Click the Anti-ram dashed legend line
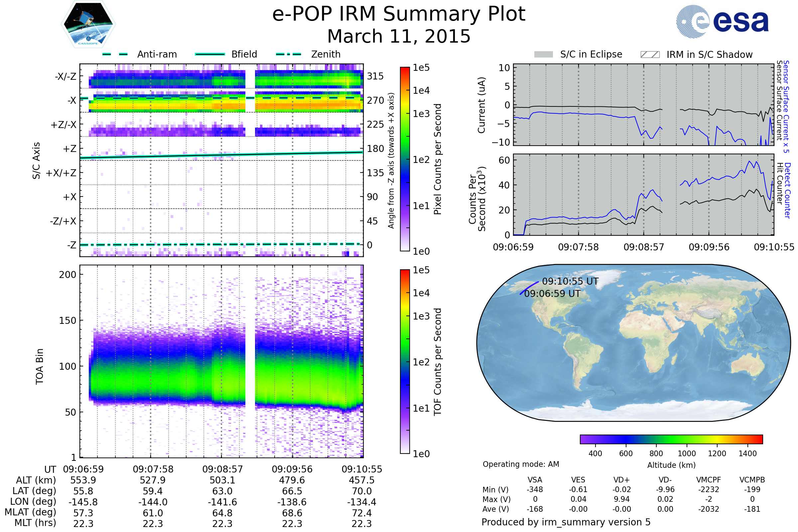The width and height of the screenshot is (798, 532). 115,54
